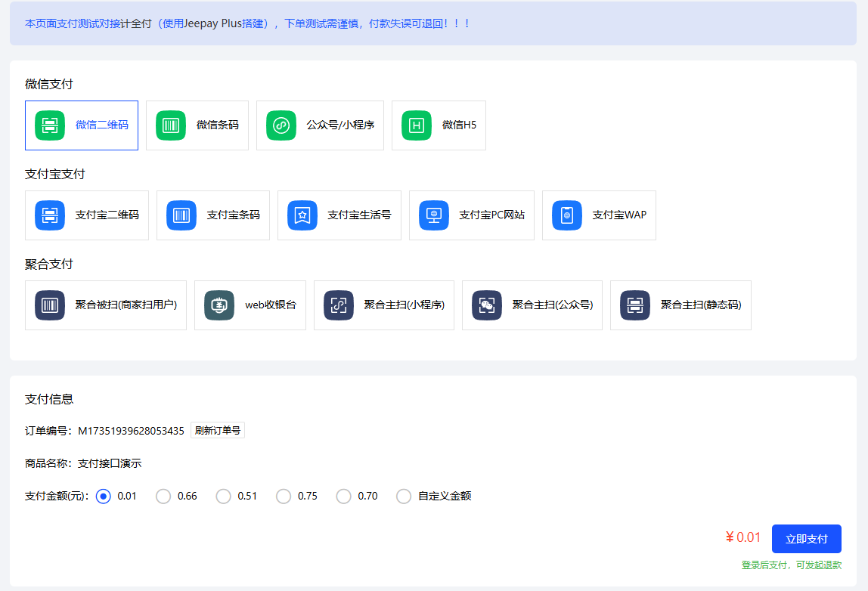Viewport: 868px width, 591px height.
Task: Click order number M17351939628053435
Action: [x=132, y=431]
